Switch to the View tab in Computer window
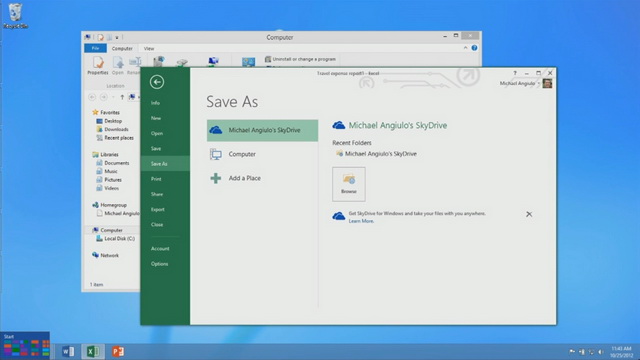The height and width of the screenshot is (360, 640). (x=149, y=48)
